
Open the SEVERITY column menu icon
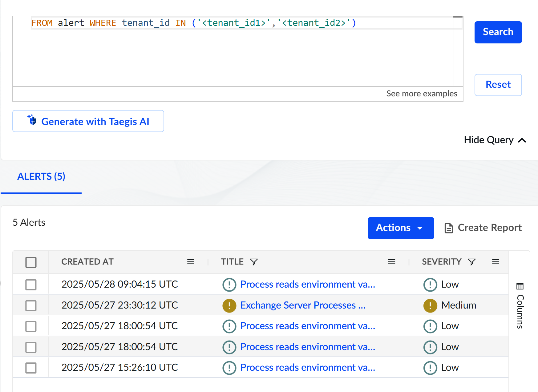point(496,262)
